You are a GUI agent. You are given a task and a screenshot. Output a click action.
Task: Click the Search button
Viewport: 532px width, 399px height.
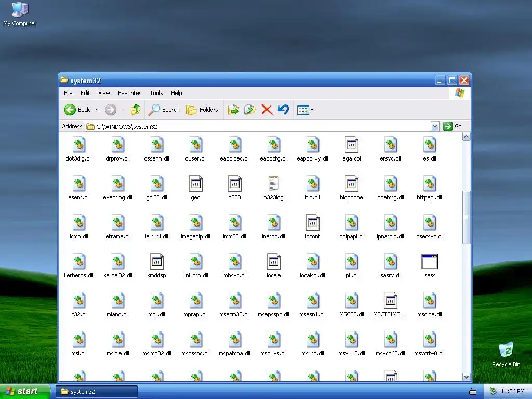[164, 110]
